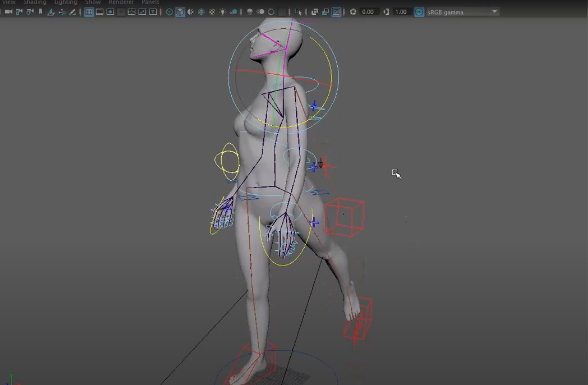The width and height of the screenshot is (588, 385).
Task: Select Smooth Shade All cube icon
Action: pyautogui.click(x=180, y=12)
